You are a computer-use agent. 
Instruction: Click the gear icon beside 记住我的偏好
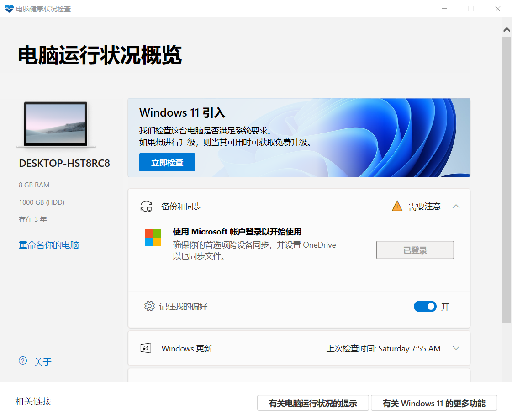[x=151, y=306]
